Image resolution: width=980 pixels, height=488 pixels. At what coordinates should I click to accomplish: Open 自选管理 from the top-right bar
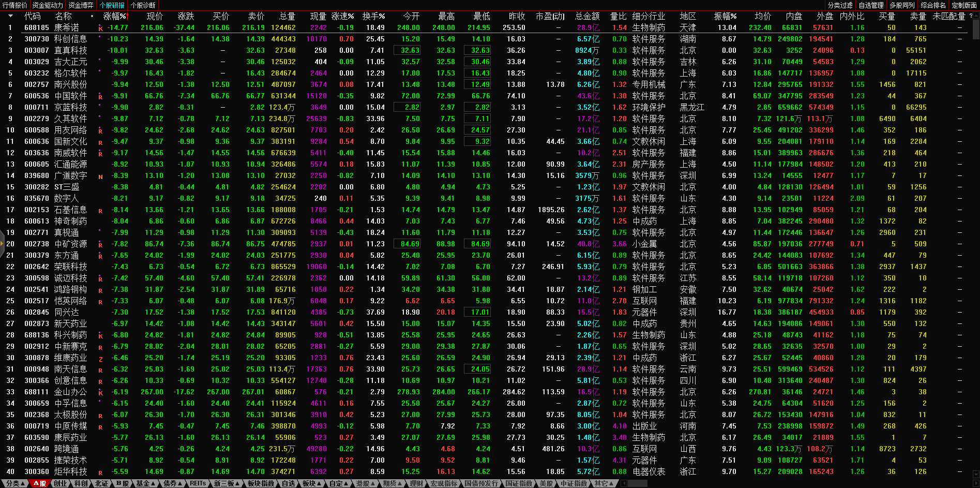871,5
